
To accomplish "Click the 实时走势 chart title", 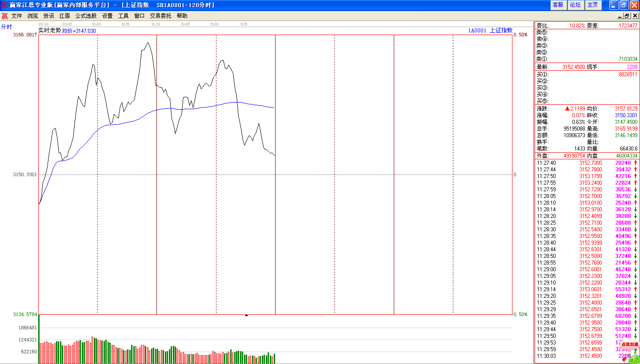I will click(x=49, y=31).
